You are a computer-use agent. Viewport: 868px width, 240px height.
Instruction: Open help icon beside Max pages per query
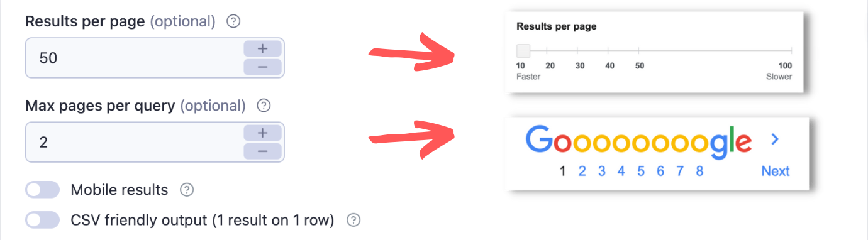pyautogui.click(x=264, y=106)
